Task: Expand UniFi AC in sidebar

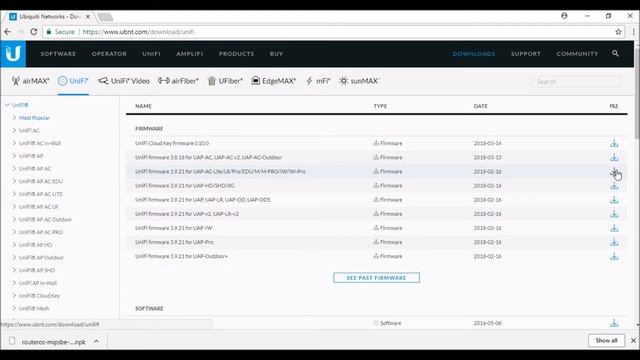Action: [14, 130]
